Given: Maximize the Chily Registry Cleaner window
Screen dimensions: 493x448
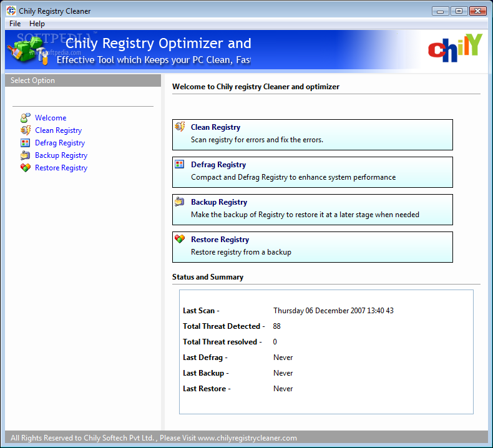Looking at the screenshot, I should tap(459, 11).
